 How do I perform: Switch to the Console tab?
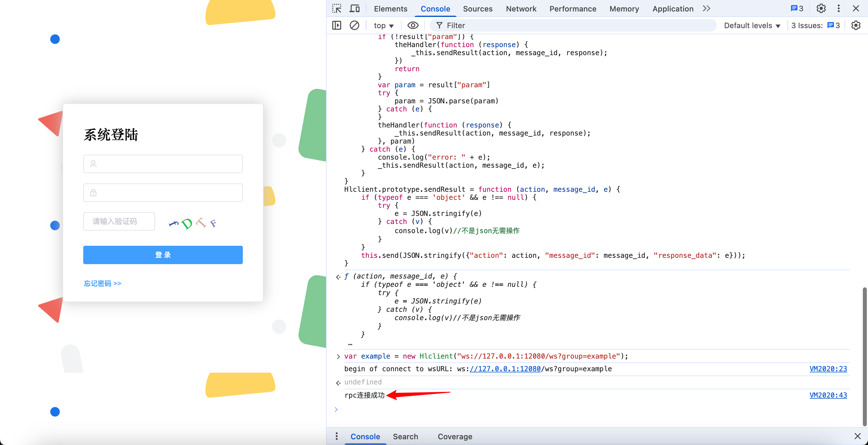click(435, 9)
